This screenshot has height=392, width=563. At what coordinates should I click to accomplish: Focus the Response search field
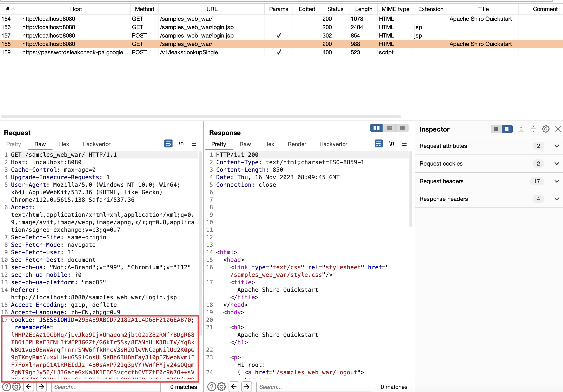[x=314, y=387]
